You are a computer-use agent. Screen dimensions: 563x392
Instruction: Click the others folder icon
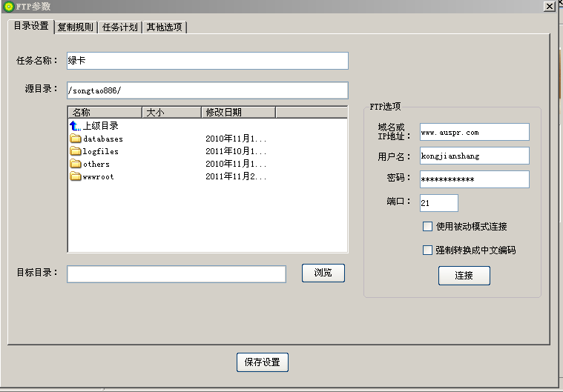[75, 164]
